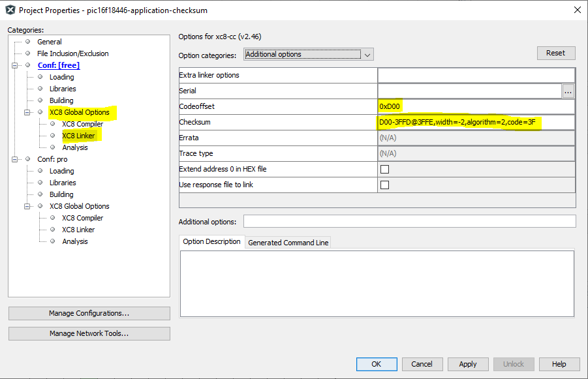Open the Option categories dropdown

308,54
